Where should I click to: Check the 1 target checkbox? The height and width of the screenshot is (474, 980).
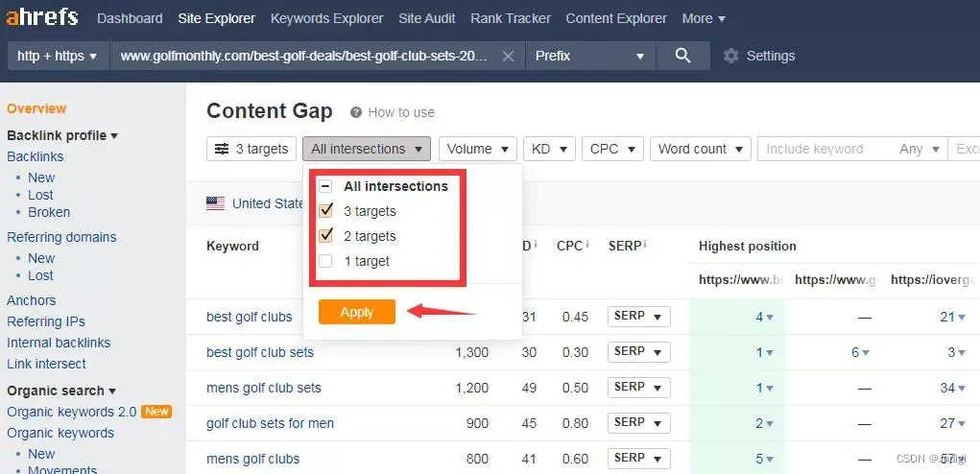point(326,261)
